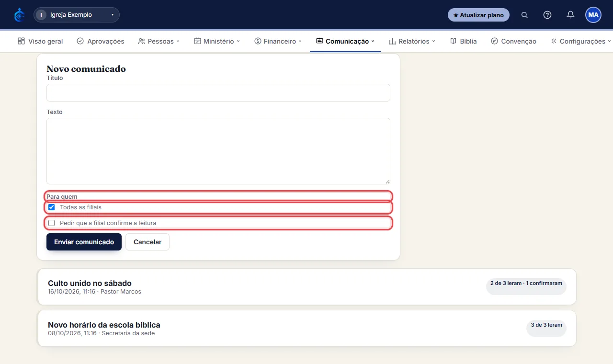Screen dimensions: 613x364
Task: Open the Igreja Exemplo church selector
Action: [x=77, y=15]
